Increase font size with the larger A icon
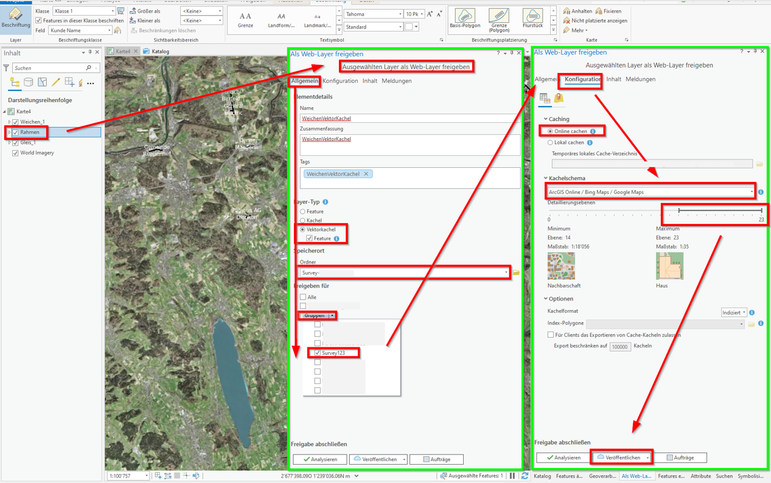The height and width of the screenshot is (483, 771). point(430,14)
